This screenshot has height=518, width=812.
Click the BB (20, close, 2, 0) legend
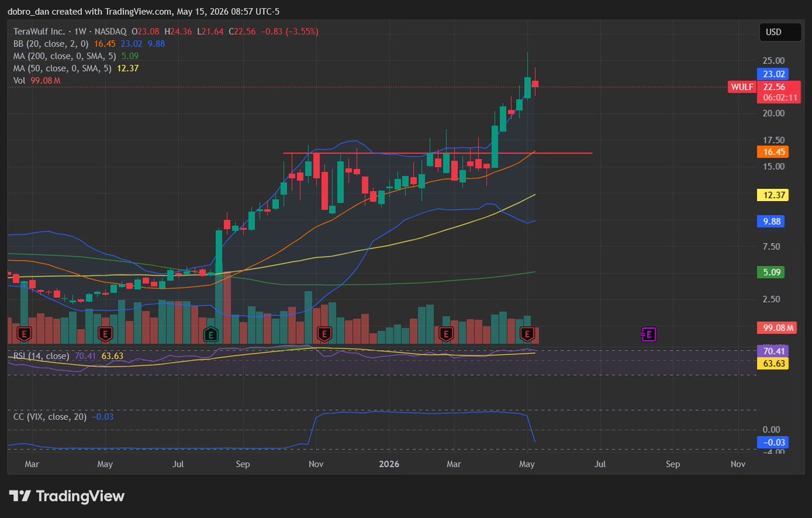coord(51,44)
